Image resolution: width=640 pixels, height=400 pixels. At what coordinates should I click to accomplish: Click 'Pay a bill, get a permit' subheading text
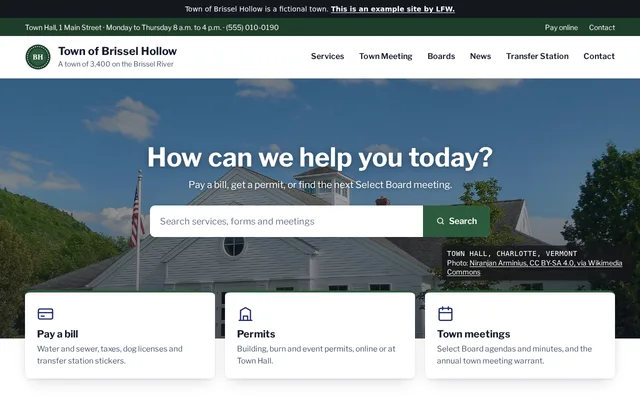pos(320,185)
